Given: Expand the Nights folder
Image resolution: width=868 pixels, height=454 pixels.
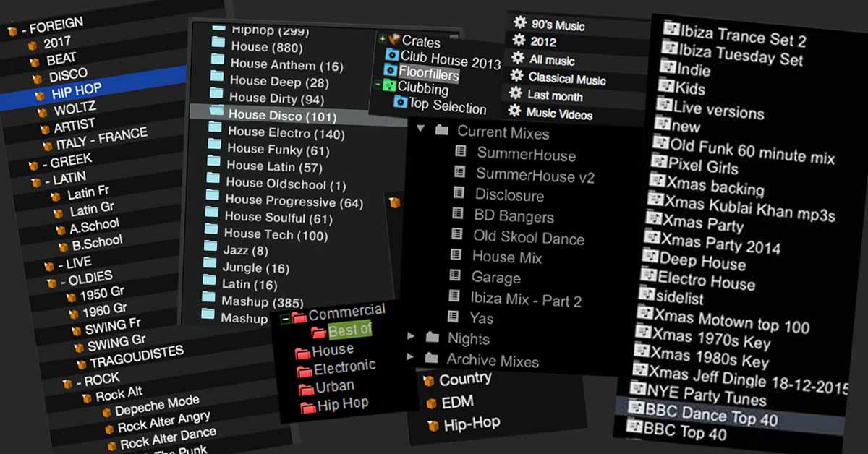Looking at the screenshot, I should tap(412, 338).
